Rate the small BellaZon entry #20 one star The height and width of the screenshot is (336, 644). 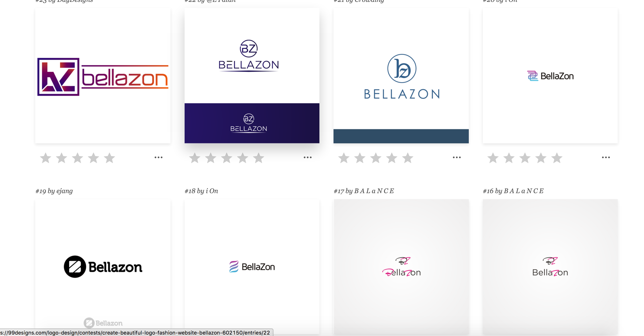(493, 158)
